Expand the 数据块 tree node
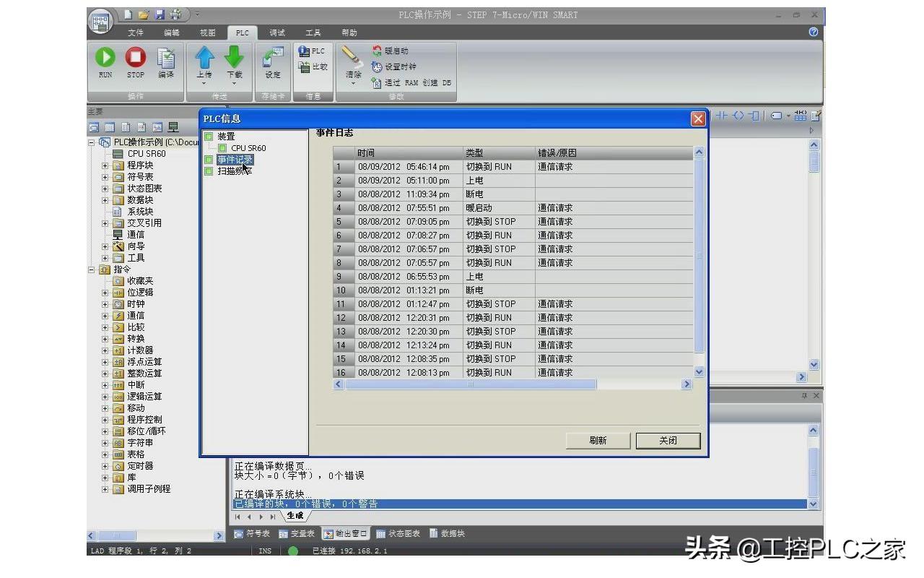 coord(105,200)
